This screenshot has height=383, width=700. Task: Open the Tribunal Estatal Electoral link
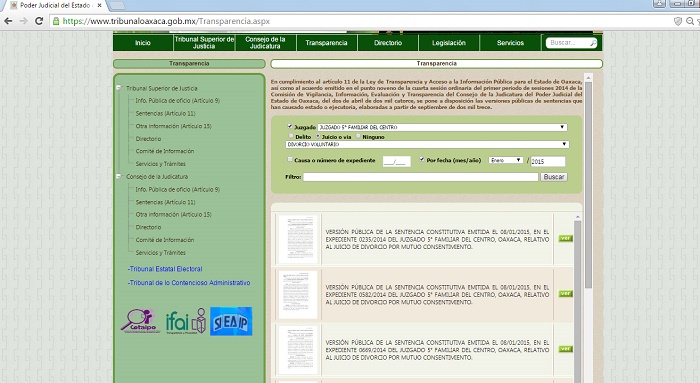(165, 269)
